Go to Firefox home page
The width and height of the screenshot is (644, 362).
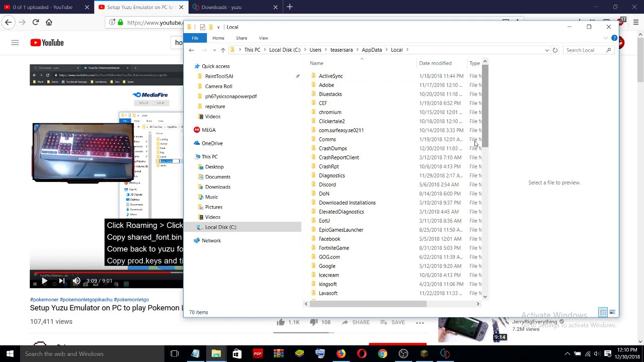(49, 22)
